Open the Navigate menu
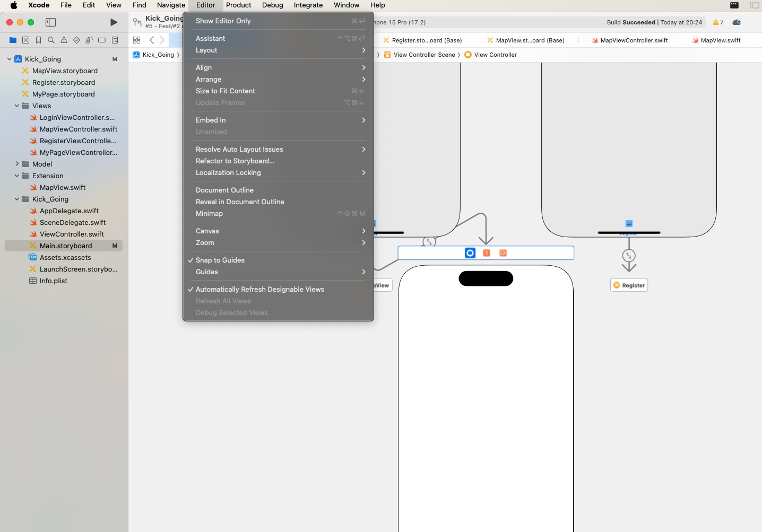This screenshot has width=762, height=532. 171,5
